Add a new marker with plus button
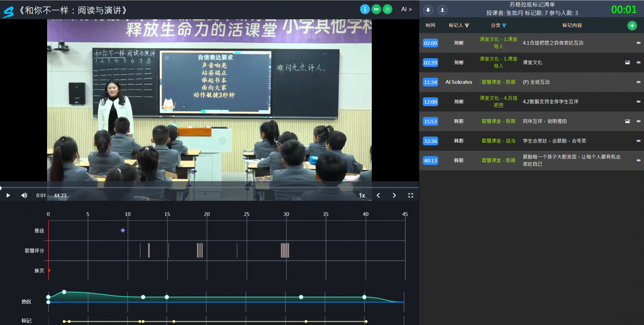 pos(632,26)
